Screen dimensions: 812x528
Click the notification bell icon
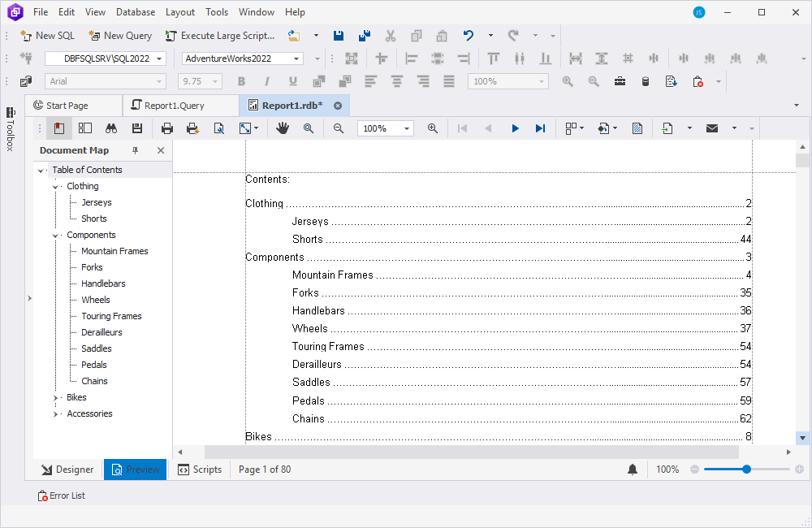(633, 470)
